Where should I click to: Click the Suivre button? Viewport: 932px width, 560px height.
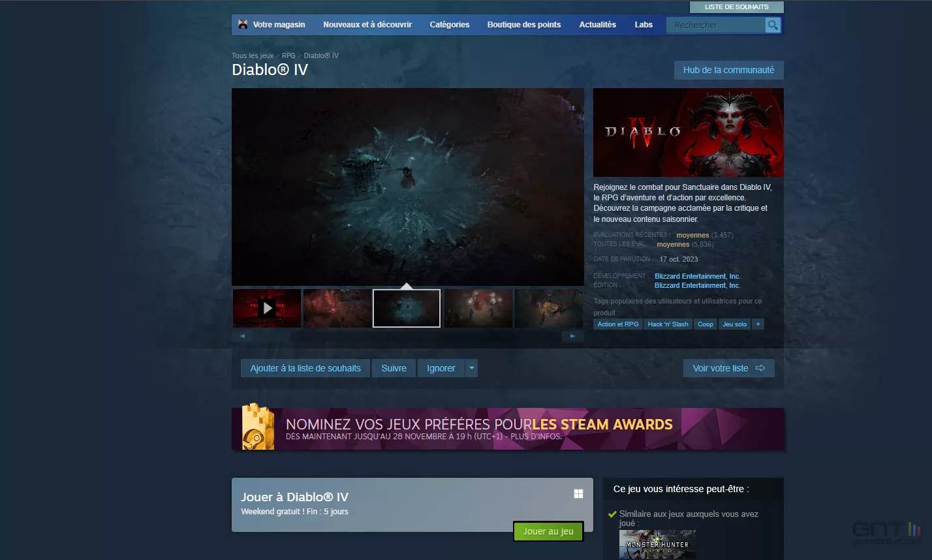coord(394,368)
